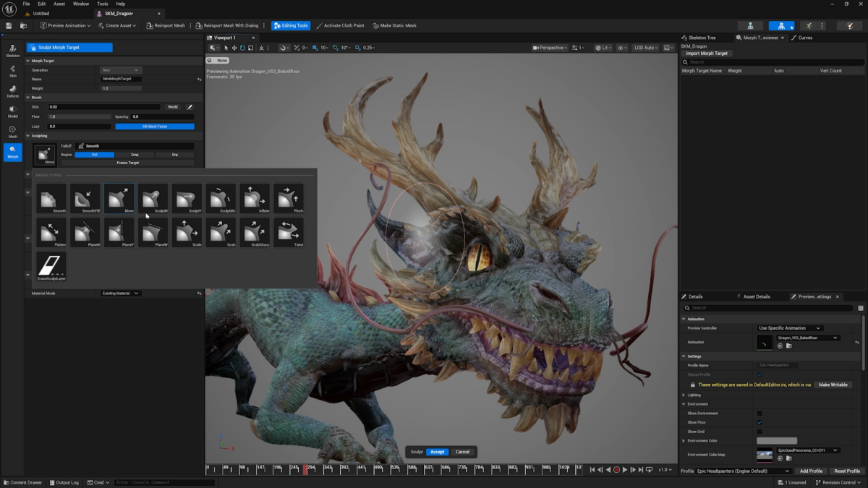
Task: Open the Perspective view dropdown
Action: pos(550,48)
